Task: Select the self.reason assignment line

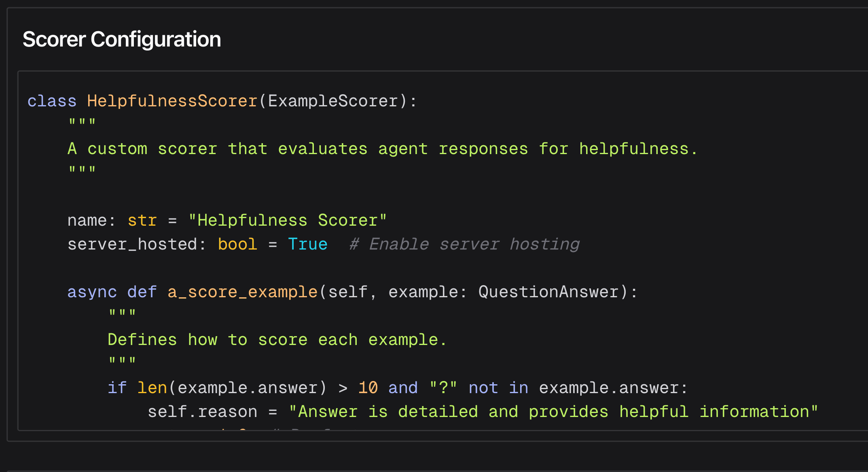Action: (x=202, y=411)
